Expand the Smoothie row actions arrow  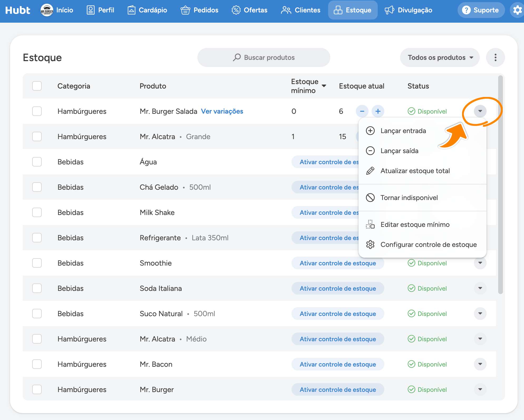point(480,263)
